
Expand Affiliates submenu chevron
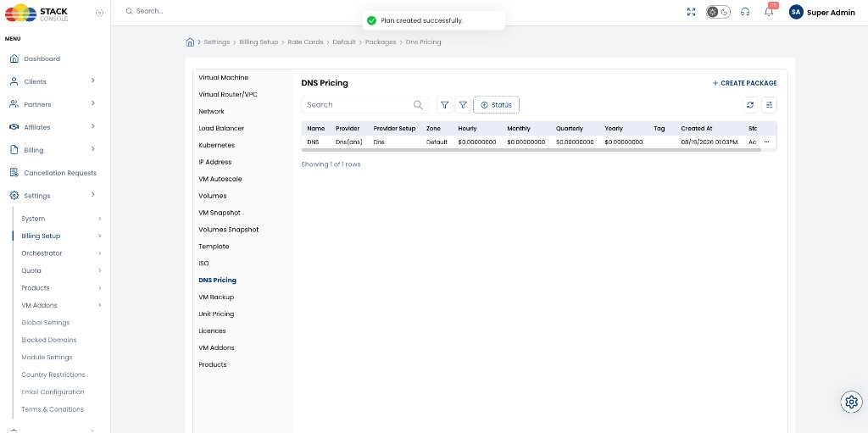click(93, 126)
